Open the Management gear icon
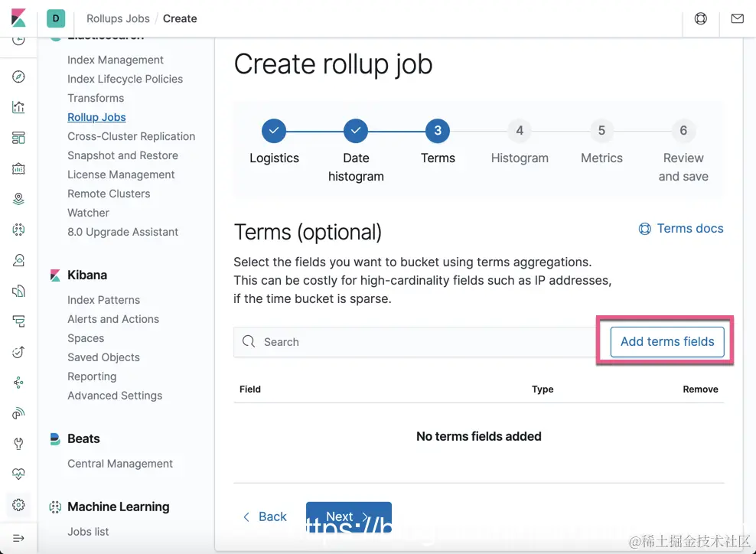The width and height of the screenshot is (756, 554). click(18, 505)
